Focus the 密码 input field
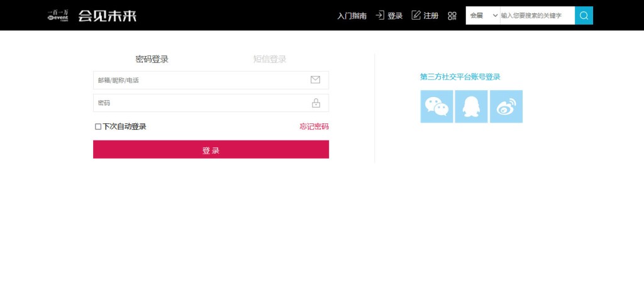The image size is (644, 301). click(x=211, y=103)
